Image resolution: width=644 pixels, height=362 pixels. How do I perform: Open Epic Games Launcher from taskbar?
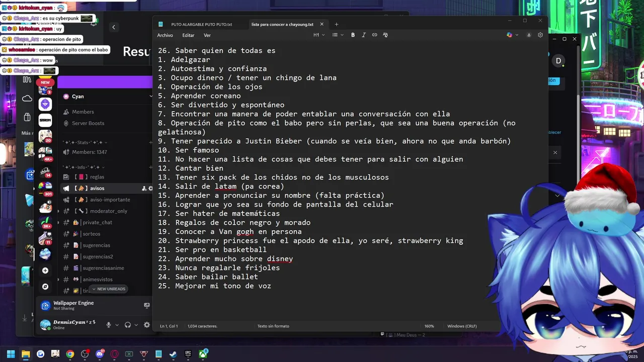(188, 354)
